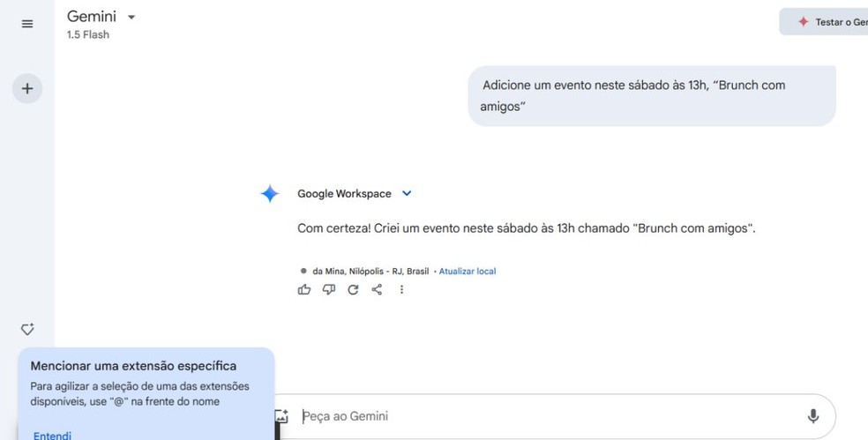This screenshot has width=868, height=440.
Task: Click the Google Workspace extension label
Action: [x=345, y=194]
